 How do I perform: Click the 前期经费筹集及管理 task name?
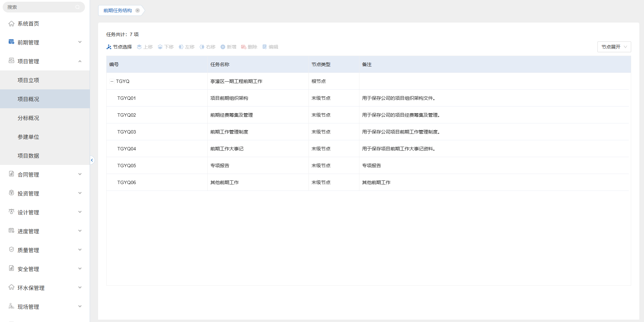[x=232, y=115]
